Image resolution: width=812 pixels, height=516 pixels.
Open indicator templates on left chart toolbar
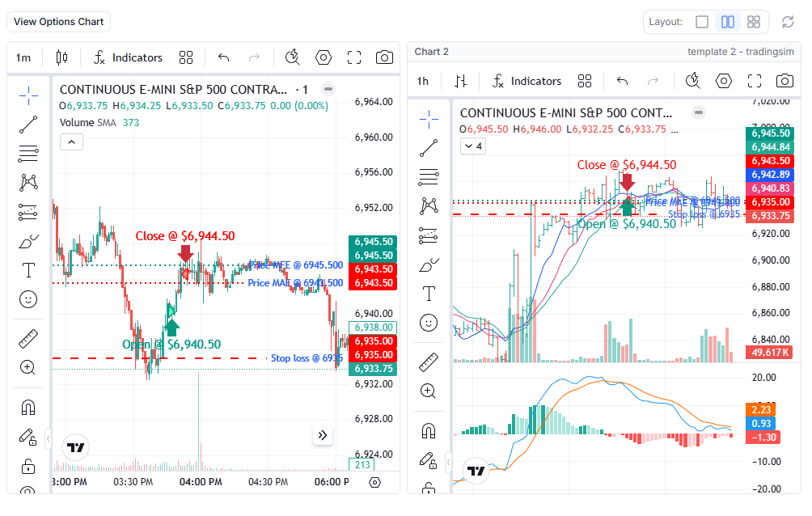(x=186, y=57)
